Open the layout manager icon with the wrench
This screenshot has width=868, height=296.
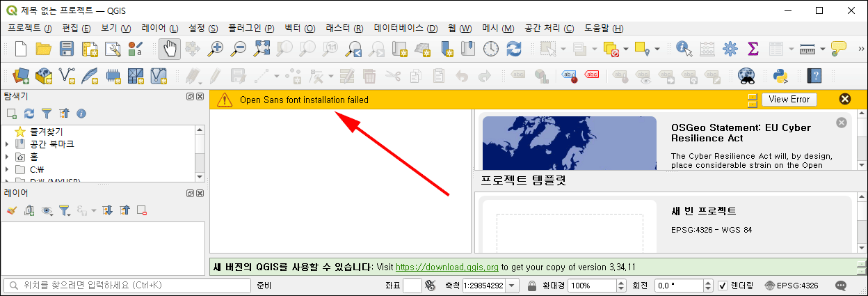click(x=113, y=49)
